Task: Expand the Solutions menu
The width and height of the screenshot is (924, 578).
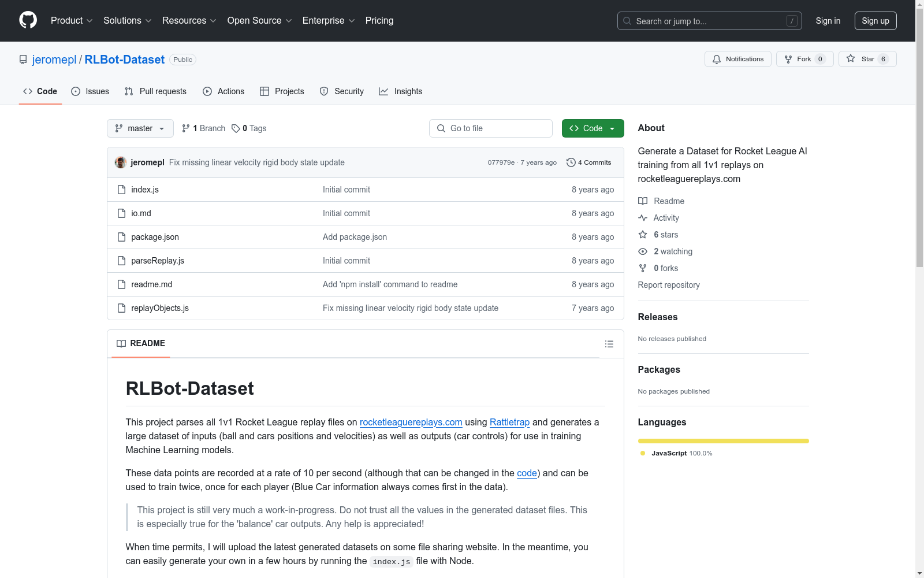Action: coord(128,21)
